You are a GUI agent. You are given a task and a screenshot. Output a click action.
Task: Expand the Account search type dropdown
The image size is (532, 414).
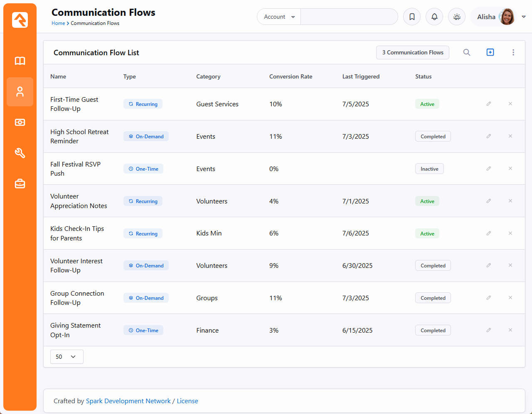(x=279, y=17)
